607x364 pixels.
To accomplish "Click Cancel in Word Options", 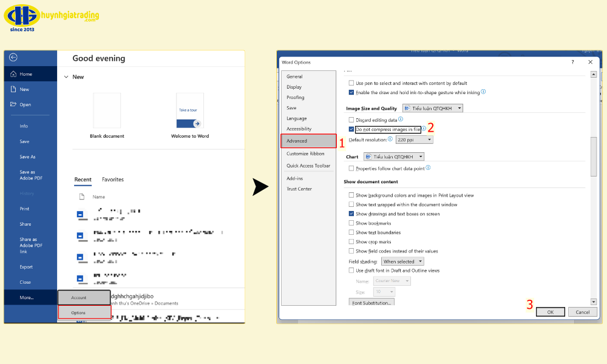I will click(x=582, y=312).
